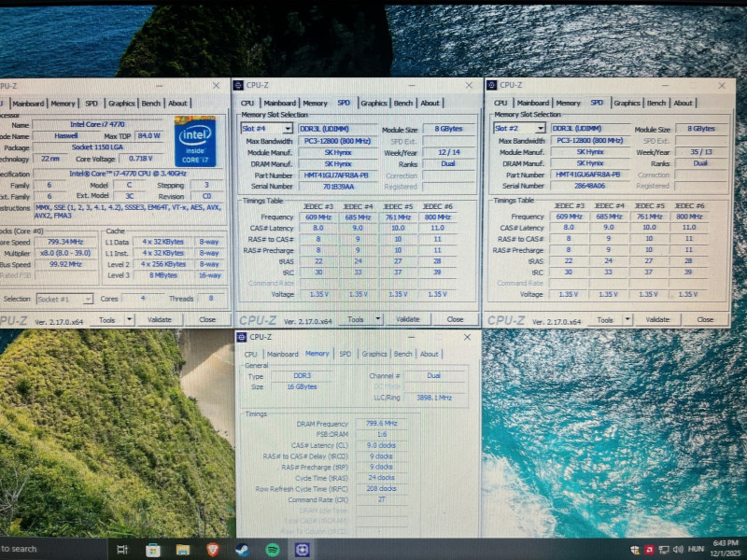Switch to Graphics tab in Slot #4 window
This screenshot has height=560, width=747.
pyautogui.click(x=373, y=103)
